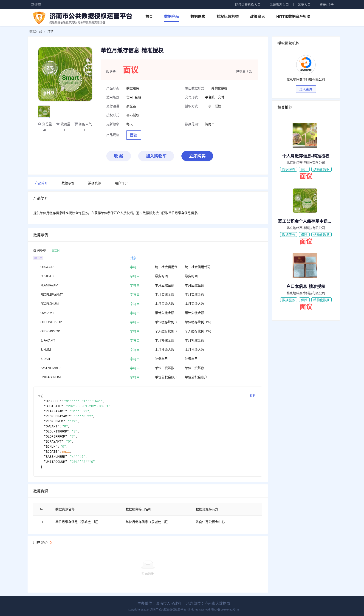Copy the JSON sample with 复制
Viewport: 364px width, 616px height.
click(252, 395)
